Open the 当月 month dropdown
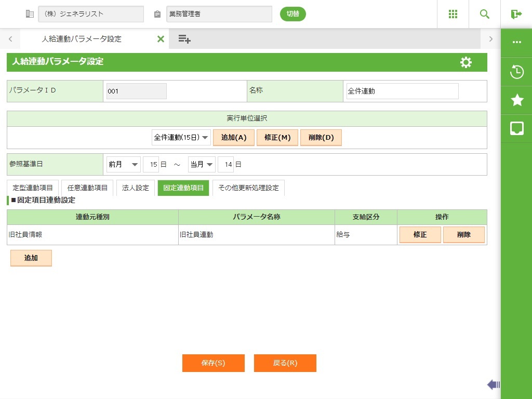532x399 pixels. tap(202, 164)
